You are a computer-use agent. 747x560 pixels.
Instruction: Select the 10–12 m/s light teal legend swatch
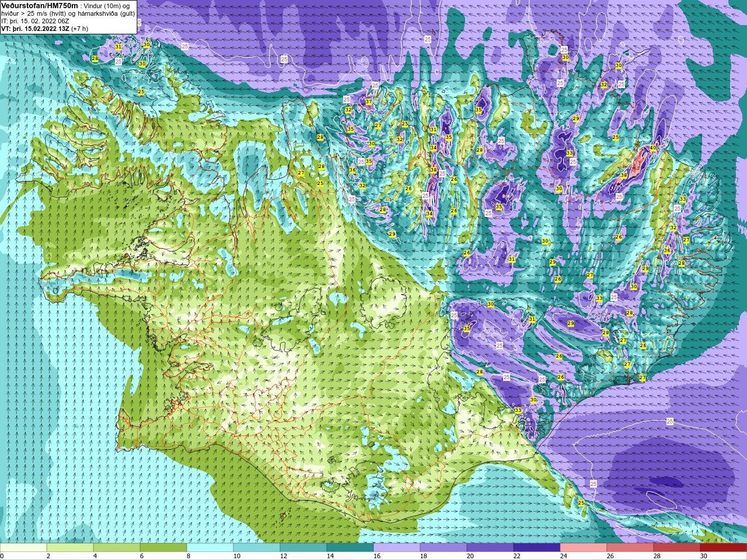(x=257, y=548)
